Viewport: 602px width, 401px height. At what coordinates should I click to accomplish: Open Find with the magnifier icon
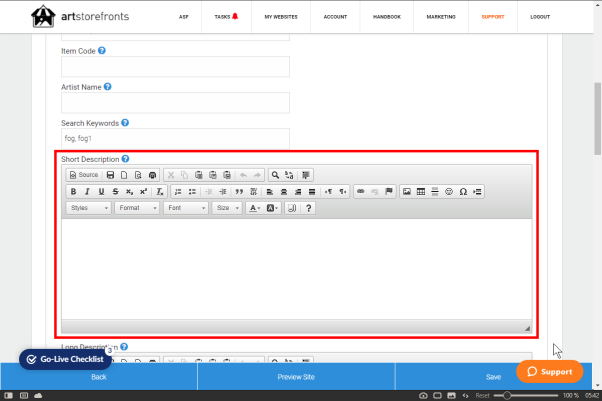(275, 175)
